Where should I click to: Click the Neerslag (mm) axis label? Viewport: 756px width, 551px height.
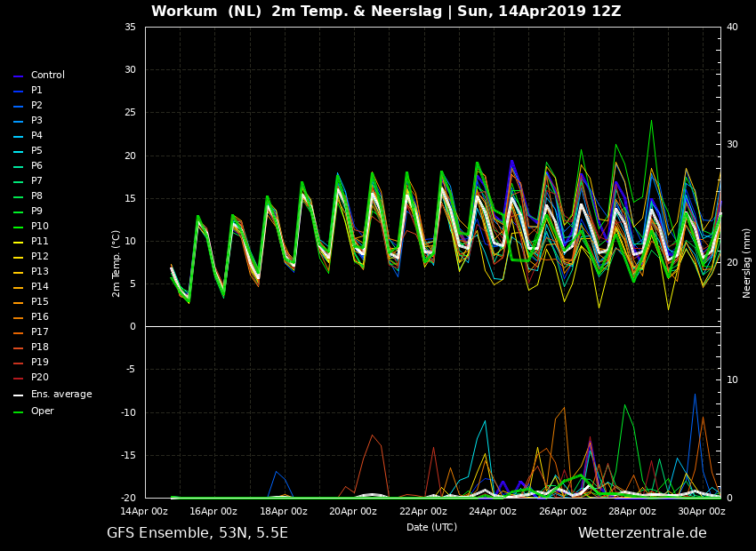pos(747,263)
